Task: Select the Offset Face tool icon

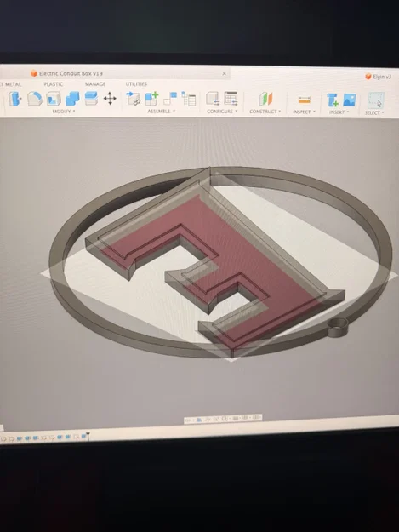Action: coord(91,99)
